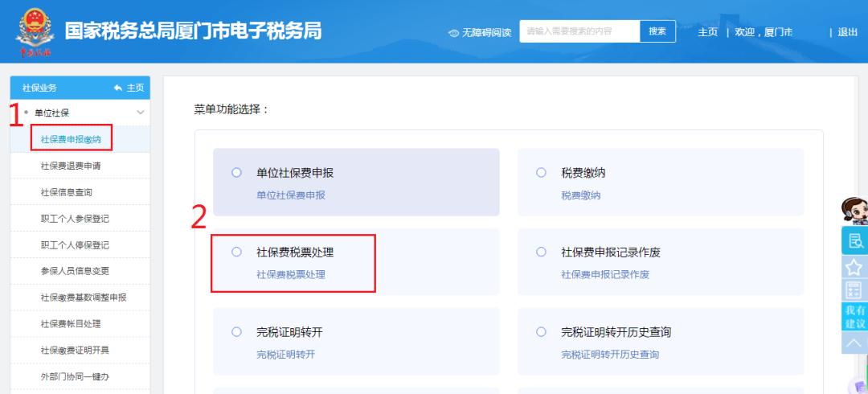The height and width of the screenshot is (394, 868).
Task: Open 职工个人参保登记 menu item
Action: [75, 219]
